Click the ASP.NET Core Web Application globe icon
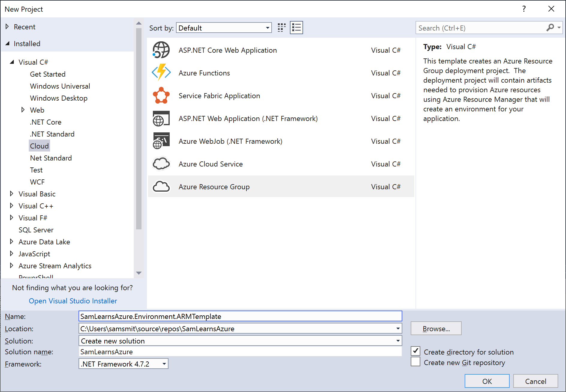The image size is (566, 392). [161, 50]
